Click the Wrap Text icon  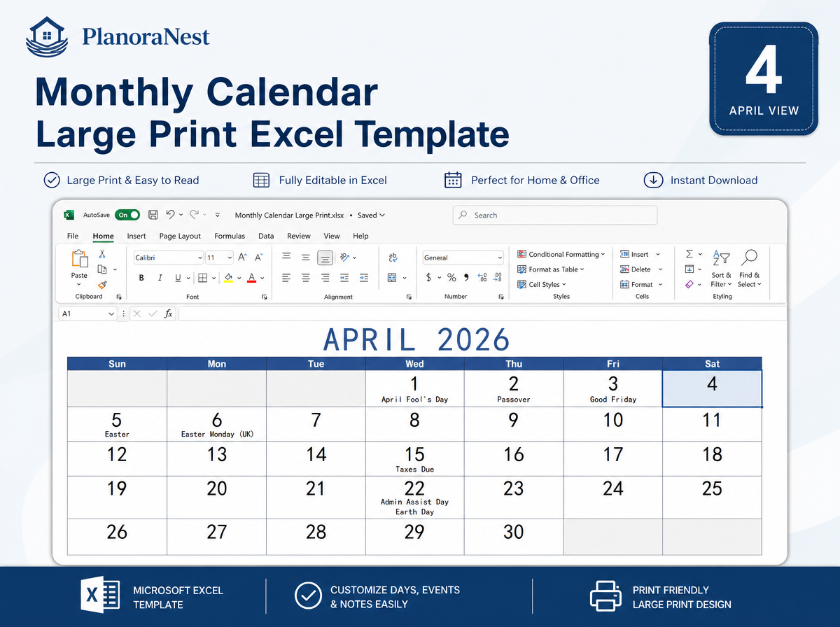point(393,258)
